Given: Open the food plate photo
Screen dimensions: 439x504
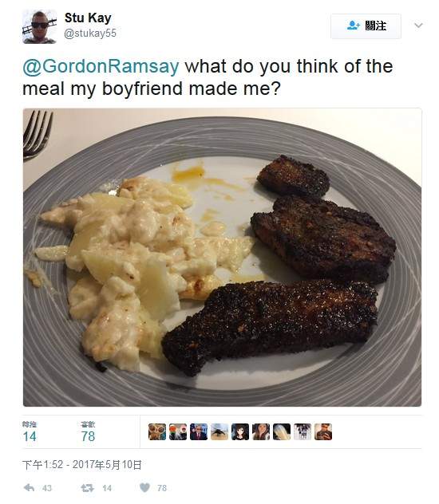Looking at the screenshot, I should (222, 258).
